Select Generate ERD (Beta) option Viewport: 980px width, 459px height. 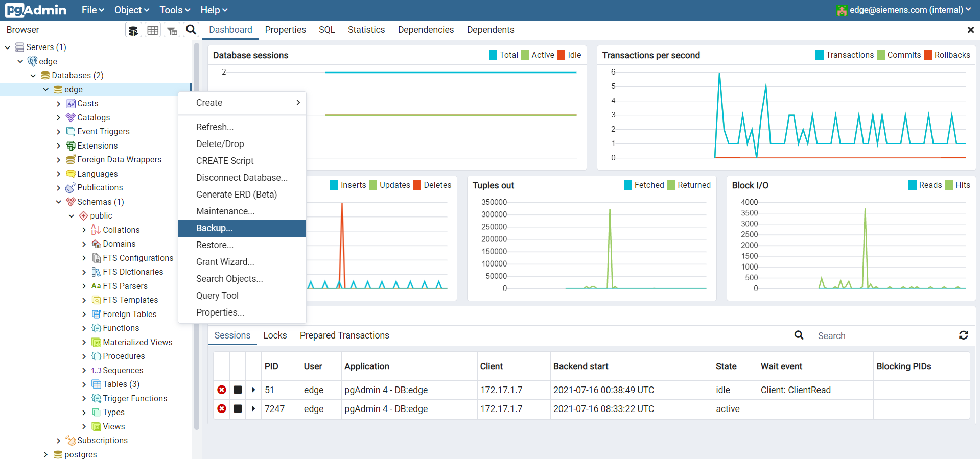pos(242,195)
